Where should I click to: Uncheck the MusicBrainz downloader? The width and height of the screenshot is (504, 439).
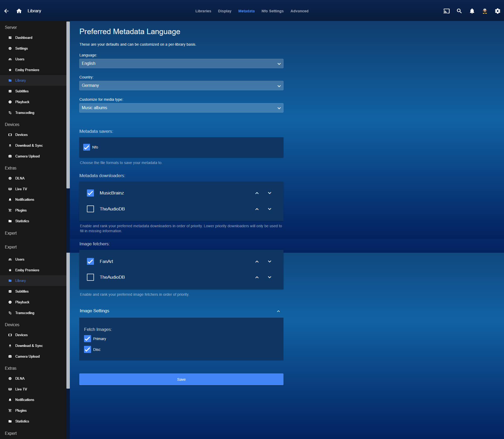(x=90, y=193)
